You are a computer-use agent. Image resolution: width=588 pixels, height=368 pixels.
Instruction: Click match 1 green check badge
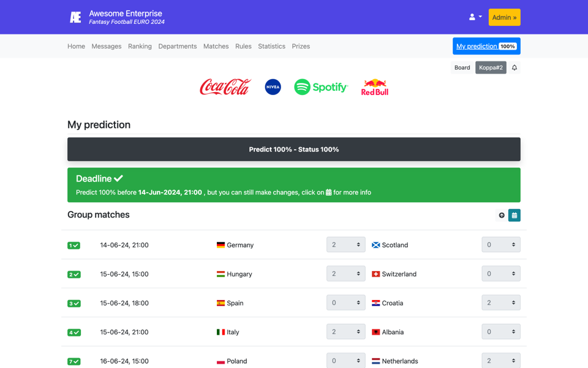click(x=73, y=245)
